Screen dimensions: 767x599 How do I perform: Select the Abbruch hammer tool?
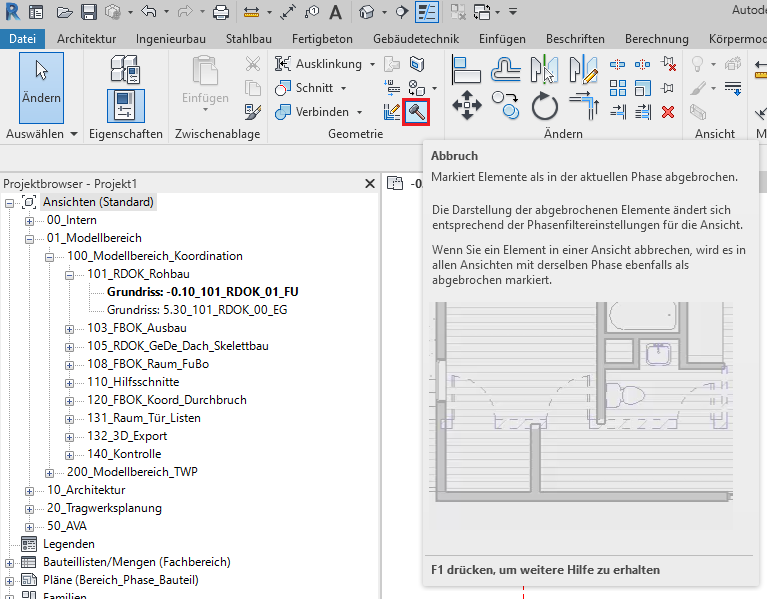tap(417, 112)
